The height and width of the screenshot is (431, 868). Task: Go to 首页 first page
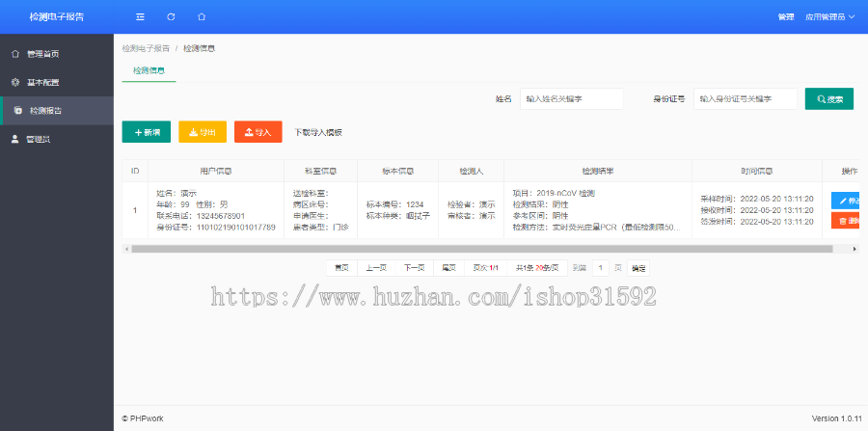(341, 268)
